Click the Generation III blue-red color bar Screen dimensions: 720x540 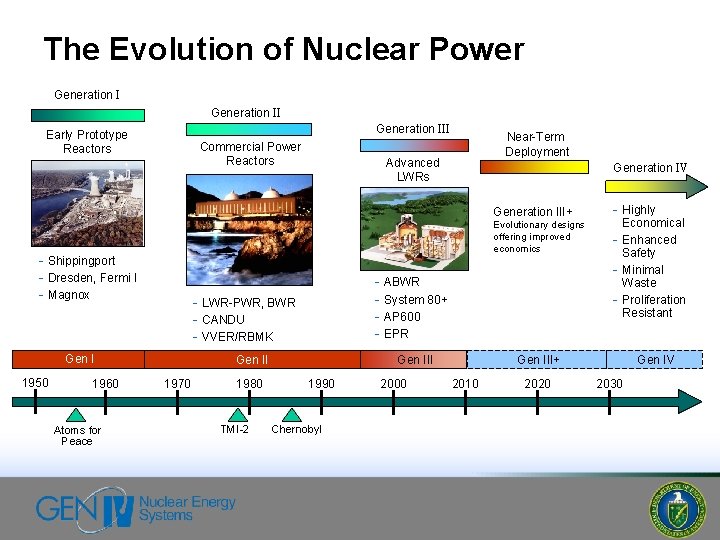tap(414, 146)
